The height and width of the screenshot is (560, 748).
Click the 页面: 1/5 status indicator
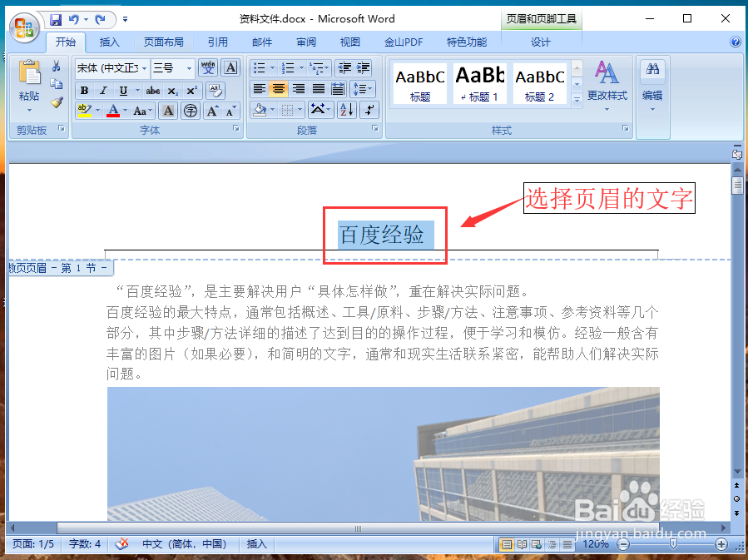[32, 543]
